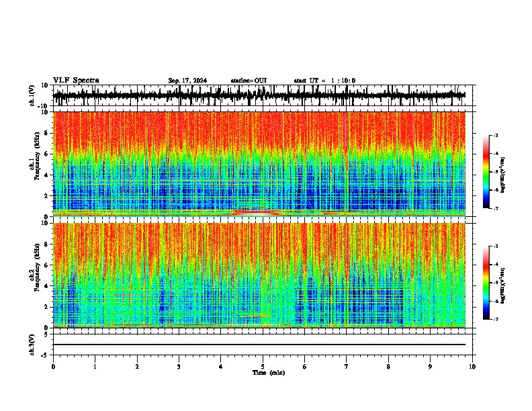Click time axis tick label "1" min
This screenshot has height=411, width=532.
95,367
